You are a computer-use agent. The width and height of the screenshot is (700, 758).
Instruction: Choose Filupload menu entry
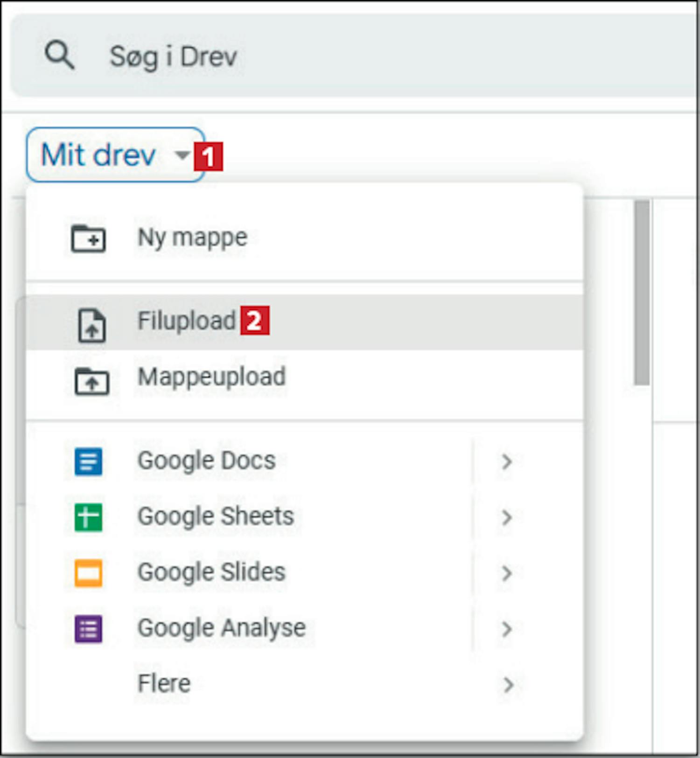point(187,321)
